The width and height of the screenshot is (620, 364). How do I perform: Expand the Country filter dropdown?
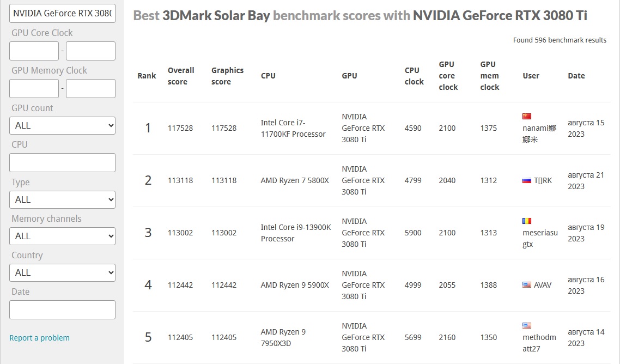[x=63, y=273]
